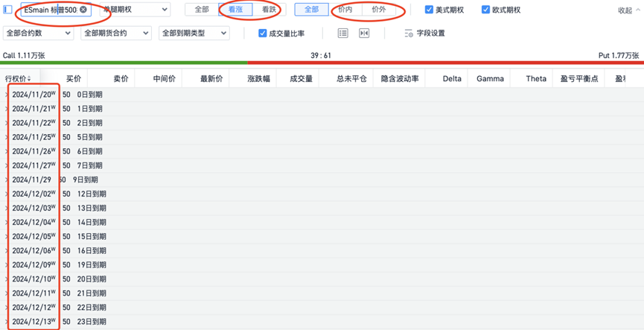644x330 pixels.
Task: Select the 2024/11/27 '7日到期' row
Action: 322,165
